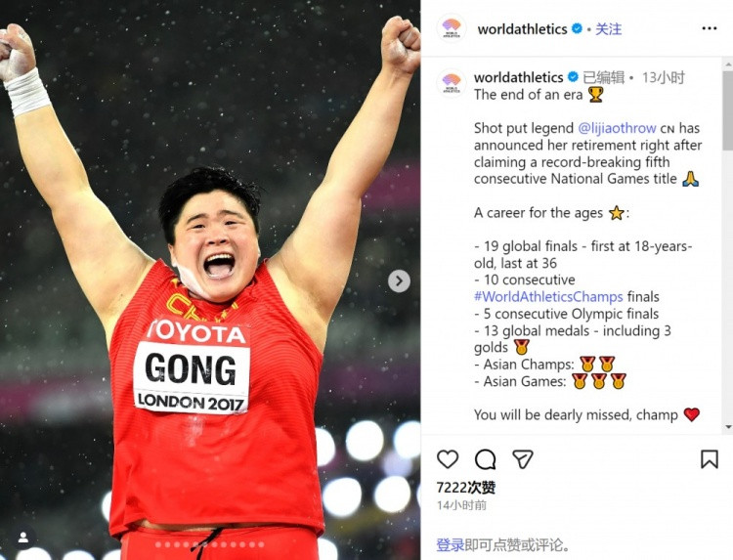Open worldathletics username in header
The image size is (733, 560).
(522, 29)
